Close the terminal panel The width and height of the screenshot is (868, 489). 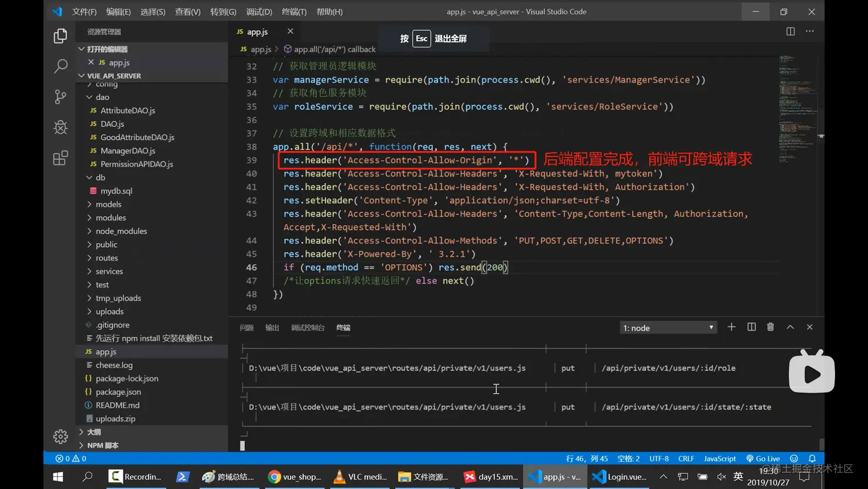[x=809, y=327]
